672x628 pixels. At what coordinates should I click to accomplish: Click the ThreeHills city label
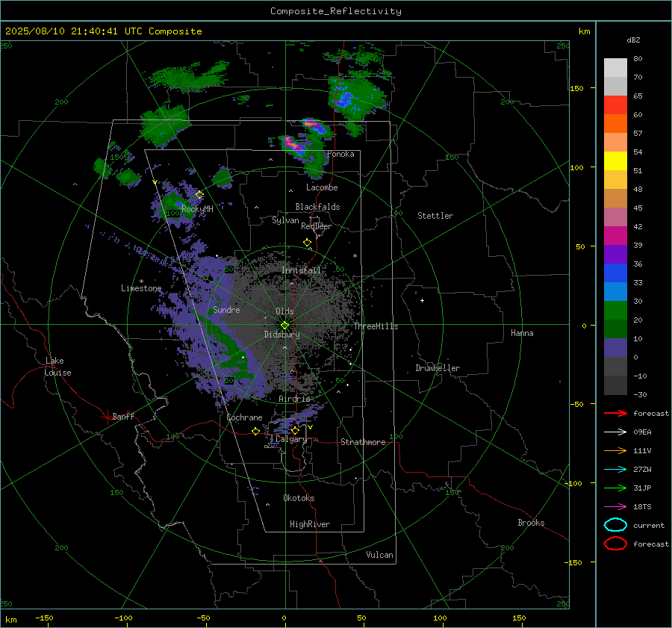376,326
